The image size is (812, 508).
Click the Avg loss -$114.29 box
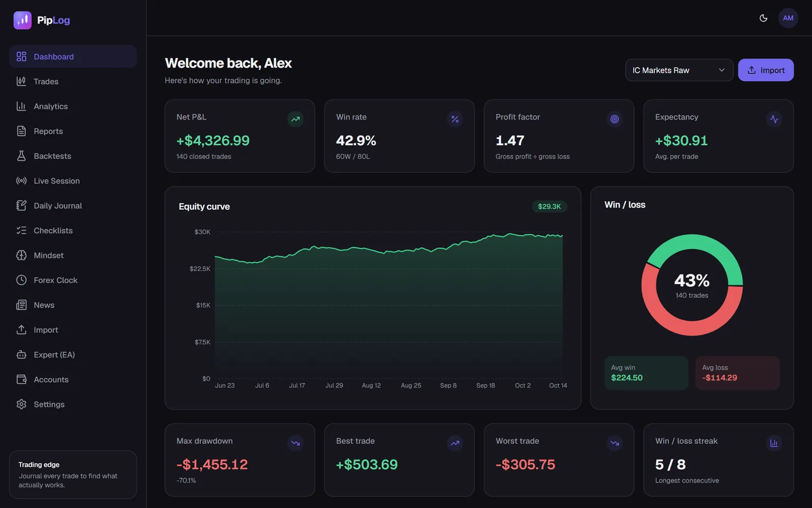point(737,373)
